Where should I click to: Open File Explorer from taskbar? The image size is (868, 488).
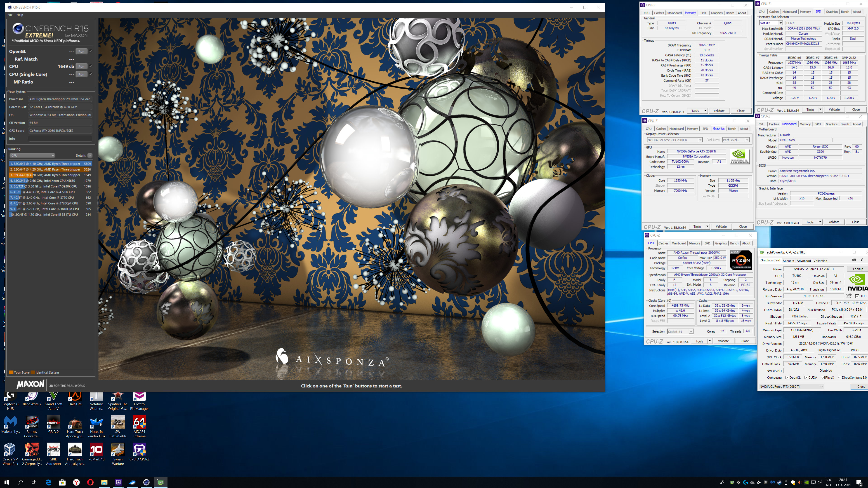tap(104, 482)
